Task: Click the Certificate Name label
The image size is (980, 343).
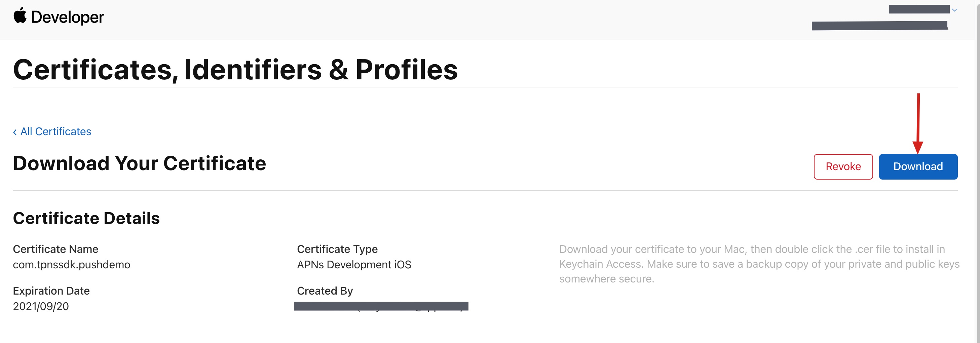Action: pyautogui.click(x=55, y=249)
